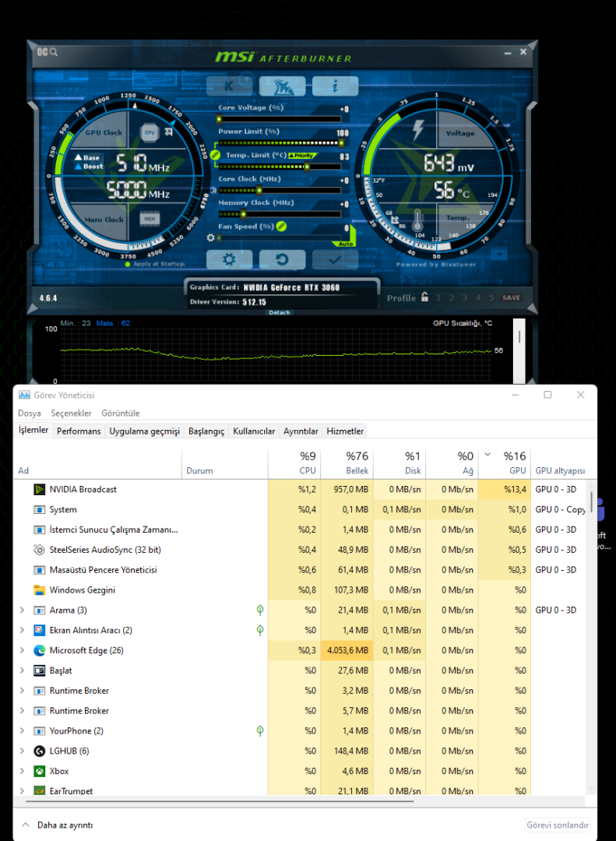Expand the LGHUB (6) process group
The height and width of the screenshot is (841, 616).
22,751
